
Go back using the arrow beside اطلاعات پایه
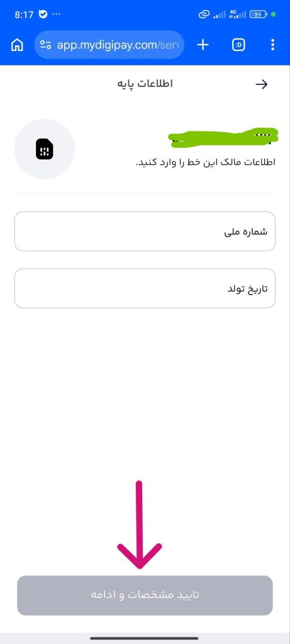[262, 84]
